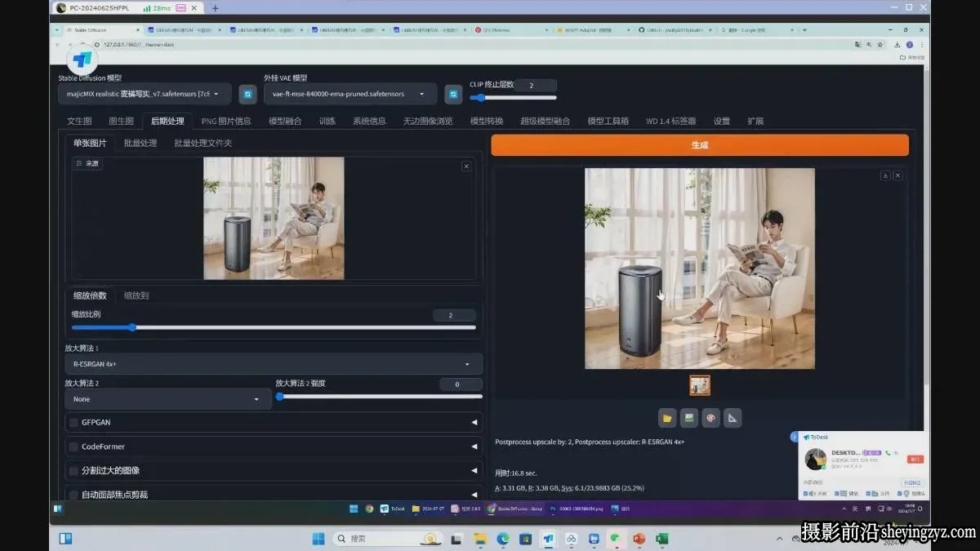This screenshot has width=980, height=551.
Task: Click the 缩放比例 value field
Action: click(454, 315)
